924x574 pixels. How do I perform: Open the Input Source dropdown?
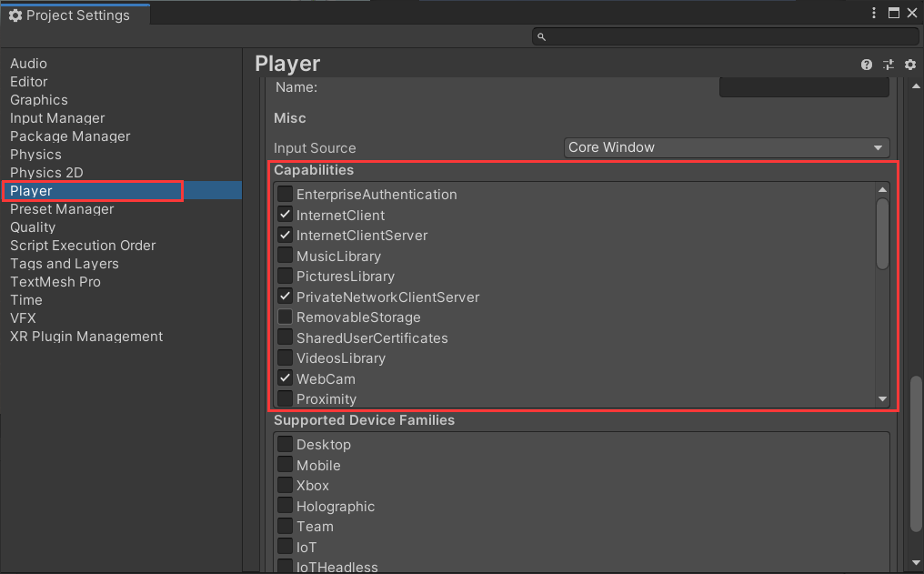726,147
